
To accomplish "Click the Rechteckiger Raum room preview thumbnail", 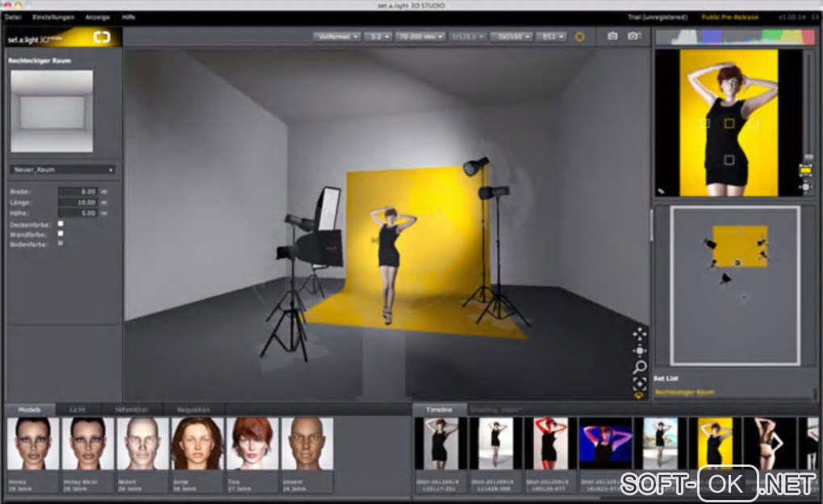I will (52, 111).
